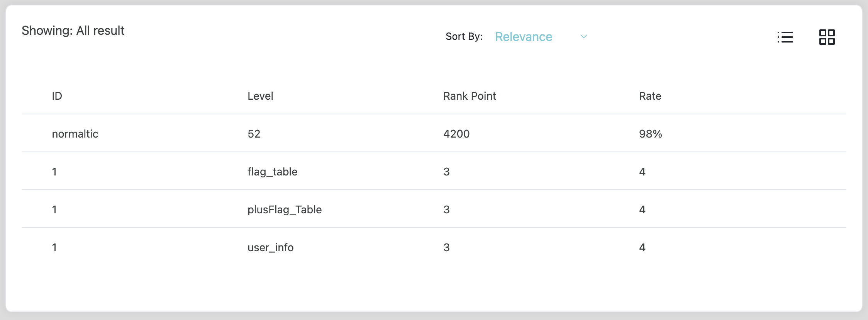
Task: Click the user_info level cell
Action: [270, 247]
